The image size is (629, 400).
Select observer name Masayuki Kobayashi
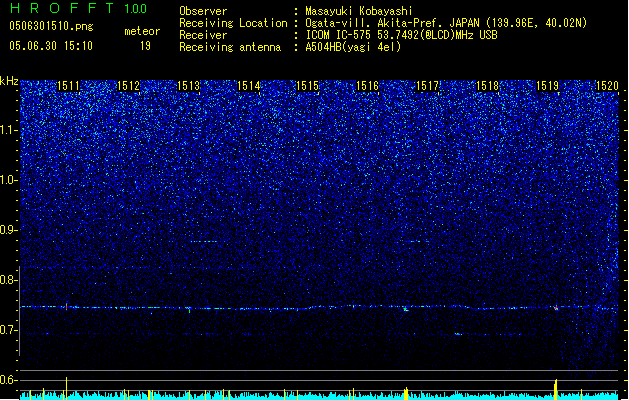[x=359, y=11]
